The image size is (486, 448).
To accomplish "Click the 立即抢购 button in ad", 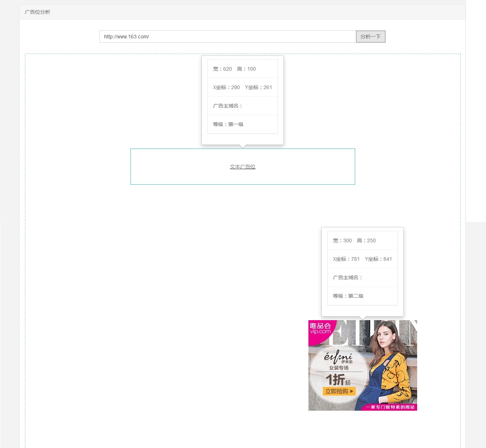I will point(339,391).
